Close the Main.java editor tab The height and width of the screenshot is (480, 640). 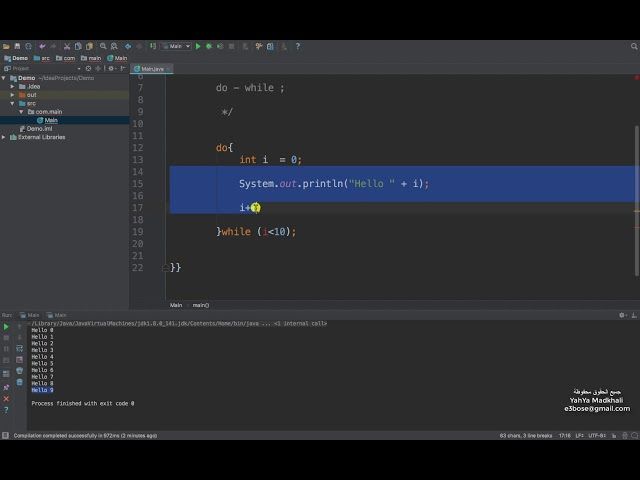(168, 69)
